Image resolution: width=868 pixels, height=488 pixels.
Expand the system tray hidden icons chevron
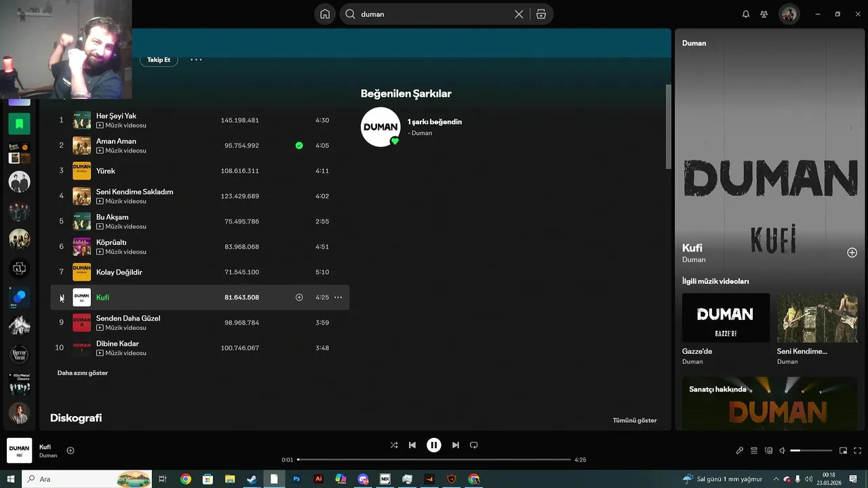(x=776, y=479)
